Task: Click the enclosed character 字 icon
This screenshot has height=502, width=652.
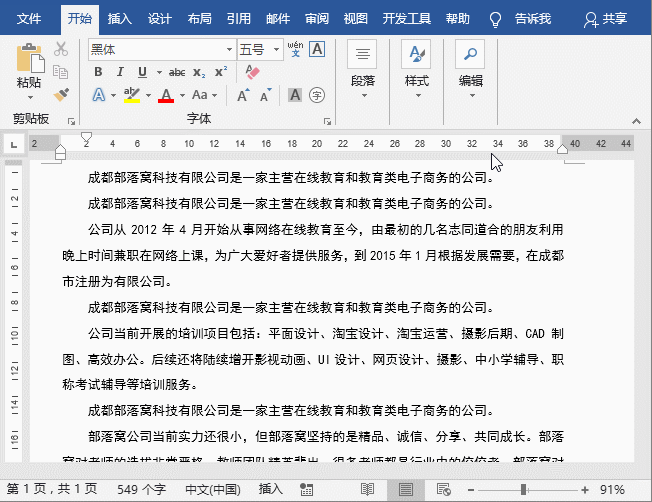Action: (x=317, y=95)
